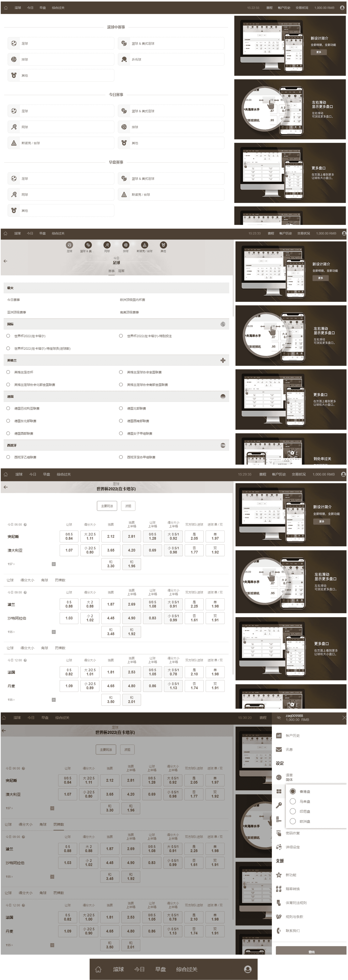The width and height of the screenshot is (348, 980).
Task: Select round 排球 icon in sport row
Action: [x=126, y=245]
